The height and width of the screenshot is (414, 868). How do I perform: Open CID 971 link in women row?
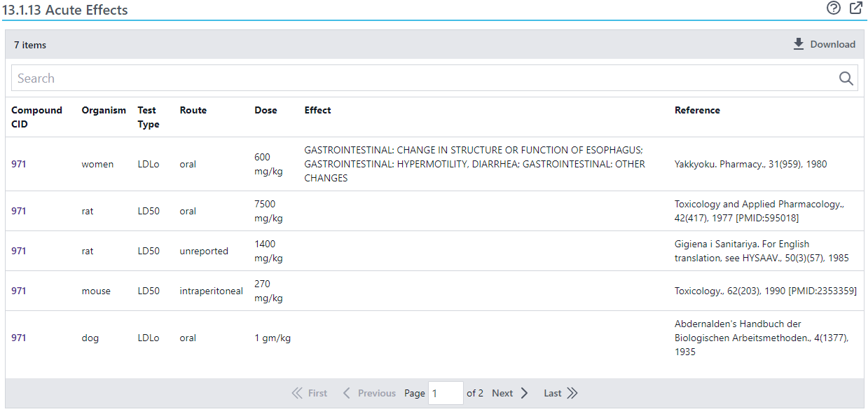[x=19, y=164]
